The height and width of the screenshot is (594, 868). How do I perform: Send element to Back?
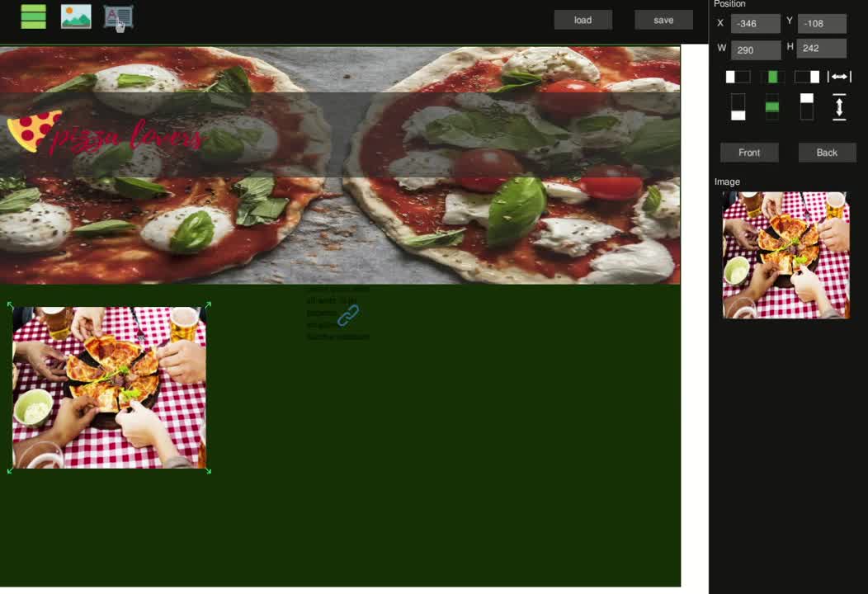(827, 153)
